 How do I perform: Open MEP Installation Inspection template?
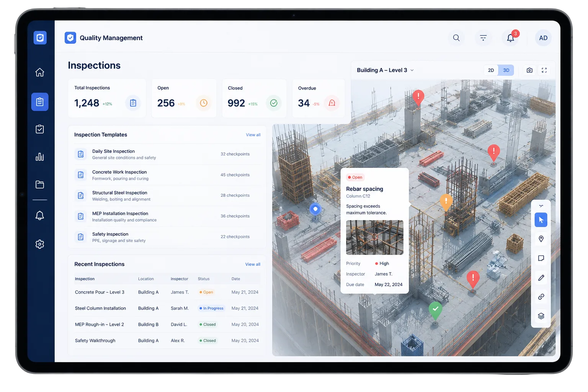(x=167, y=216)
